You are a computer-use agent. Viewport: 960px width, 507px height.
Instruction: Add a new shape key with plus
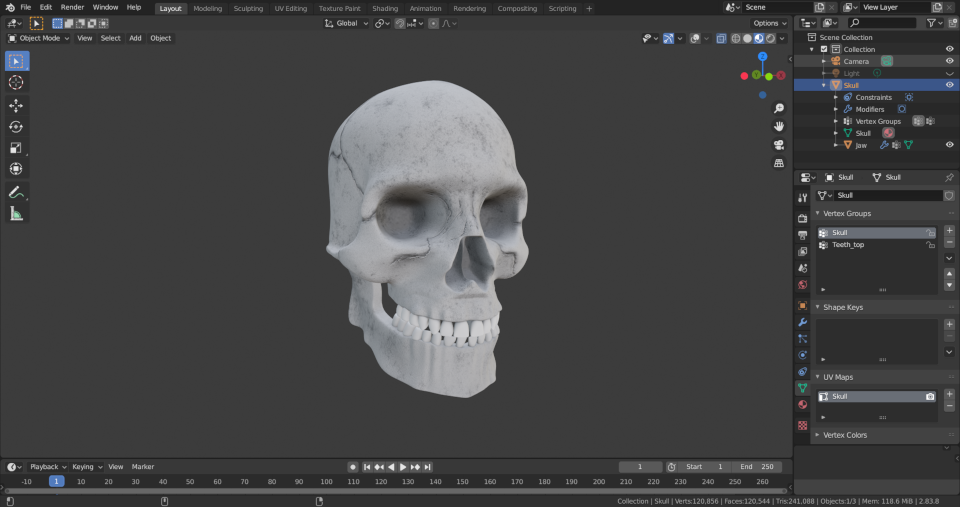pyautogui.click(x=950, y=324)
